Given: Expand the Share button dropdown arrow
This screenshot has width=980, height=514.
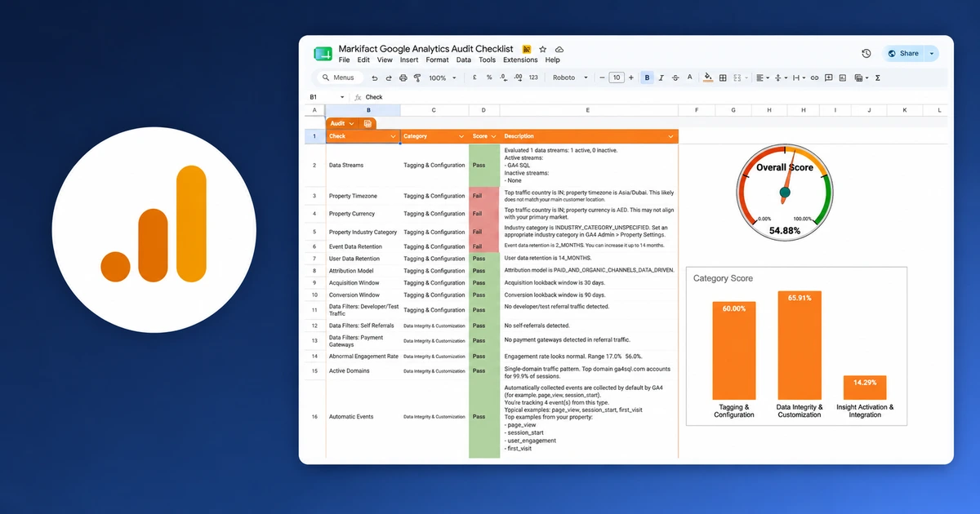Looking at the screenshot, I should click(932, 54).
